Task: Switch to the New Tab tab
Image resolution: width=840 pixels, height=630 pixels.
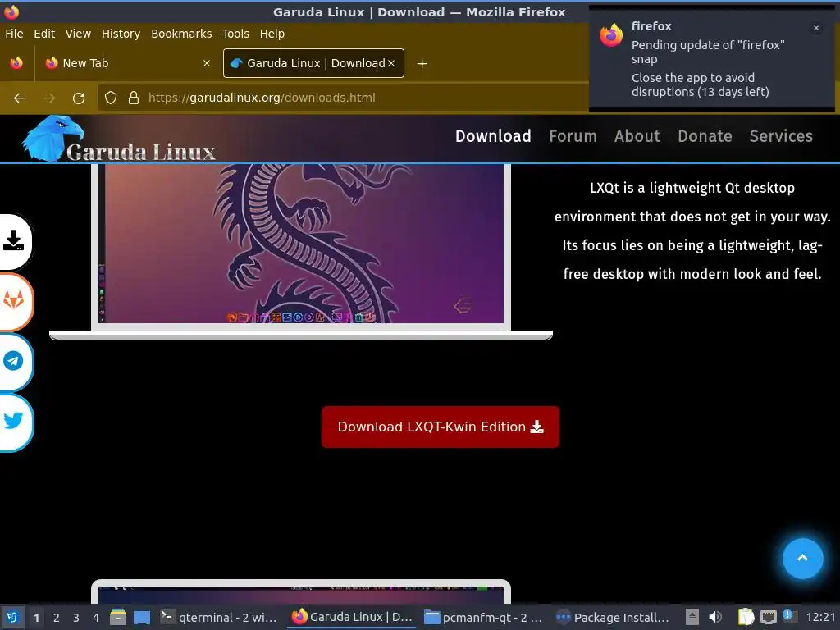Action: (129, 63)
